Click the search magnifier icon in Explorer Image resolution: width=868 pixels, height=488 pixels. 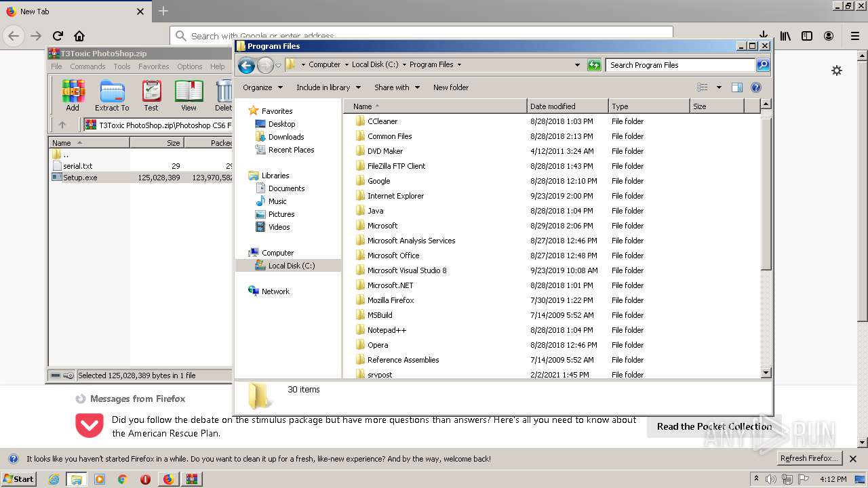(x=763, y=65)
